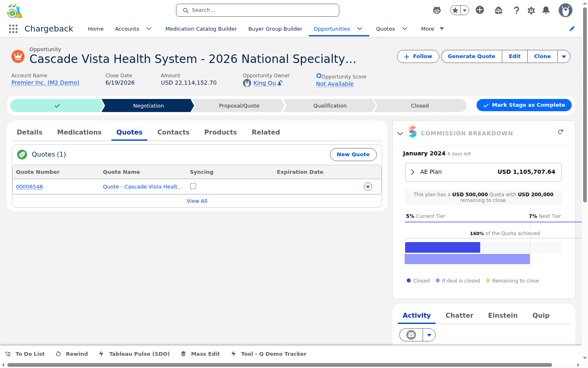This screenshot has width=588, height=368.
Task: Open the email activity options dropdown
Action: tap(429, 335)
